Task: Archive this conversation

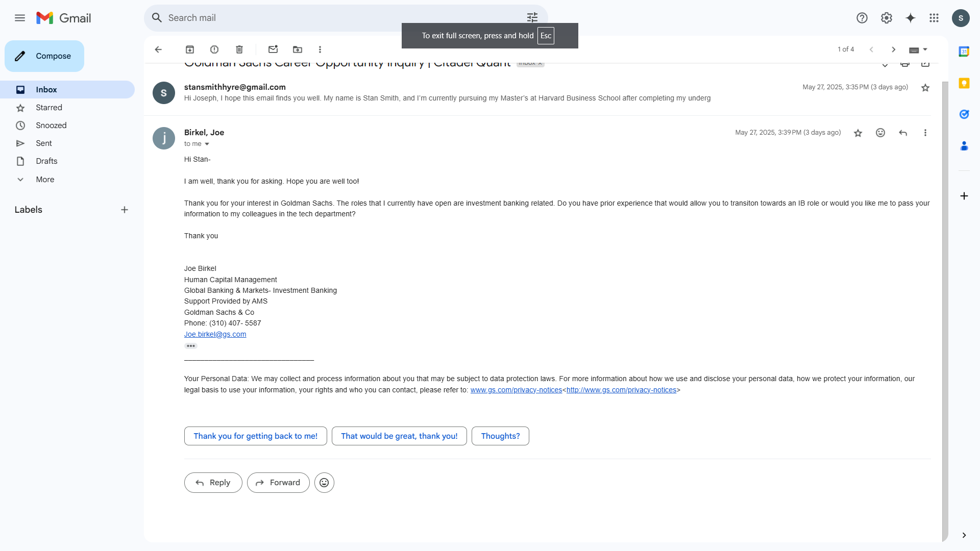Action: click(190, 49)
